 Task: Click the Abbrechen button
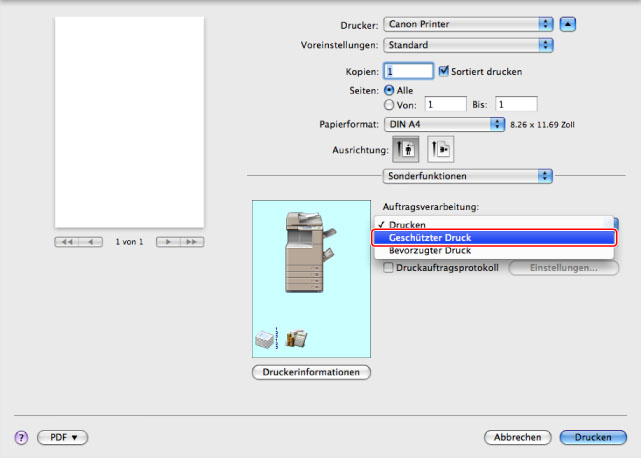coord(518,438)
